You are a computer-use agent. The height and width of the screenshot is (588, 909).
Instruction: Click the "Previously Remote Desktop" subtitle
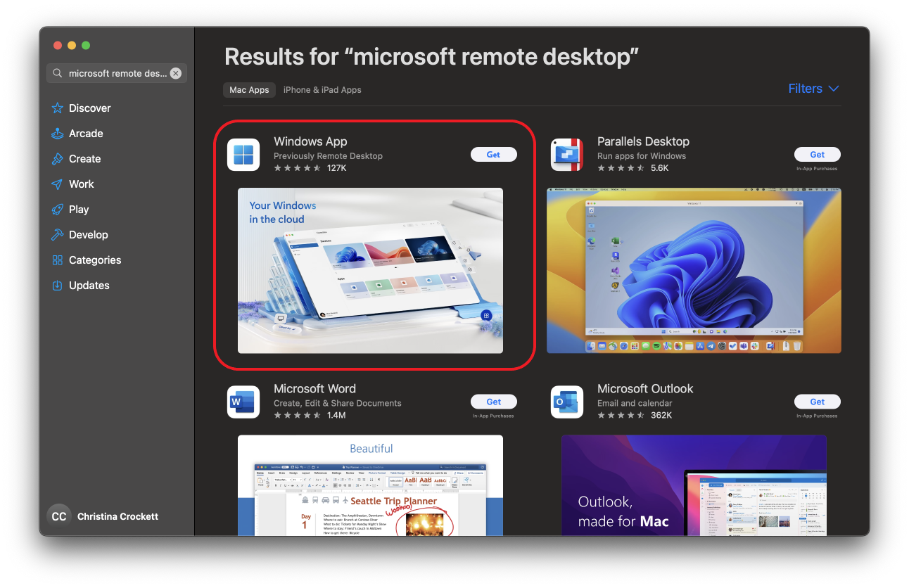[328, 156]
